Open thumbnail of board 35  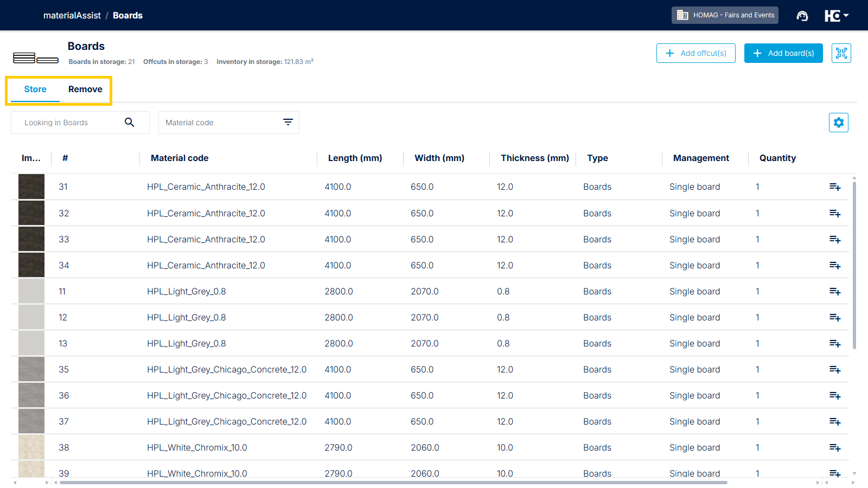[x=31, y=369]
